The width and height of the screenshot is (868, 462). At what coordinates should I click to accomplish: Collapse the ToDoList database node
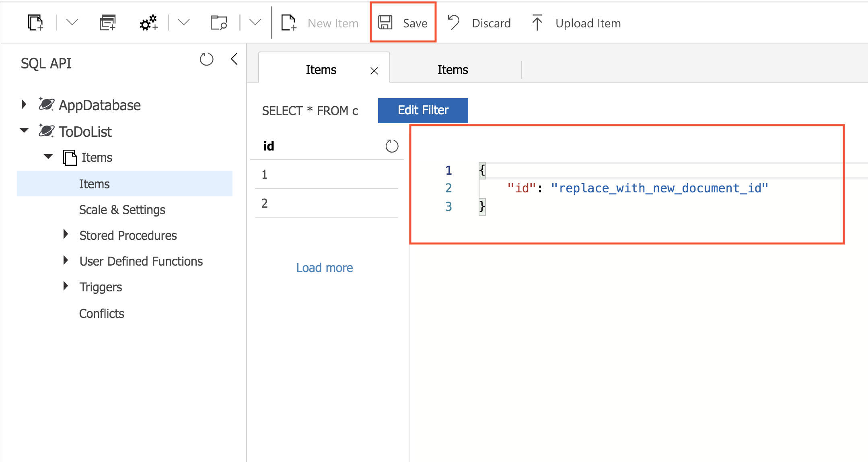point(24,130)
